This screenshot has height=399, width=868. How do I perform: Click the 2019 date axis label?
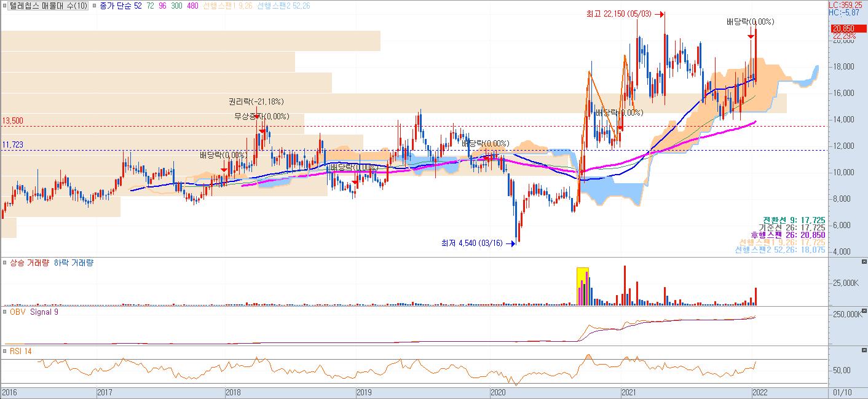(365, 392)
